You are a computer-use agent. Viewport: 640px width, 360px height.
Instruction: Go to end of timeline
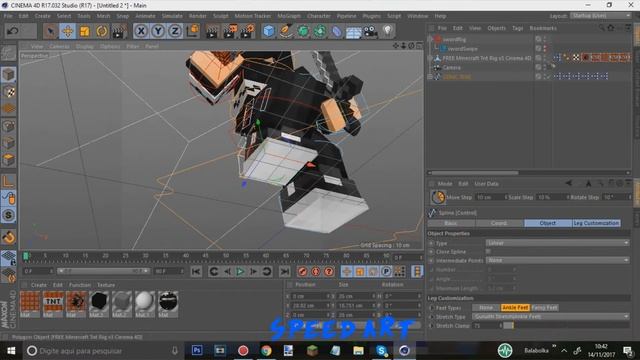284,271
